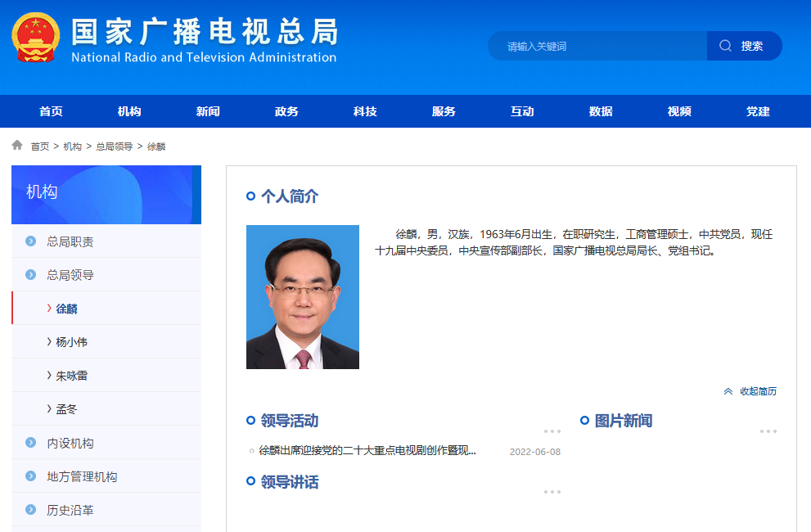Click the date 2022-06-08
Screen dimensions: 811x532
tap(535, 452)
